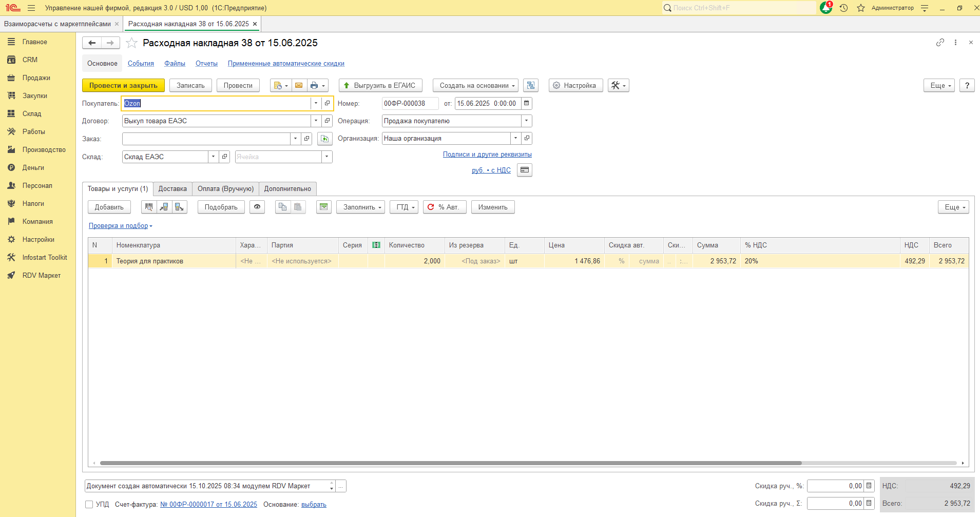Expand Покупатель dropdown arrow

point(316,103)
